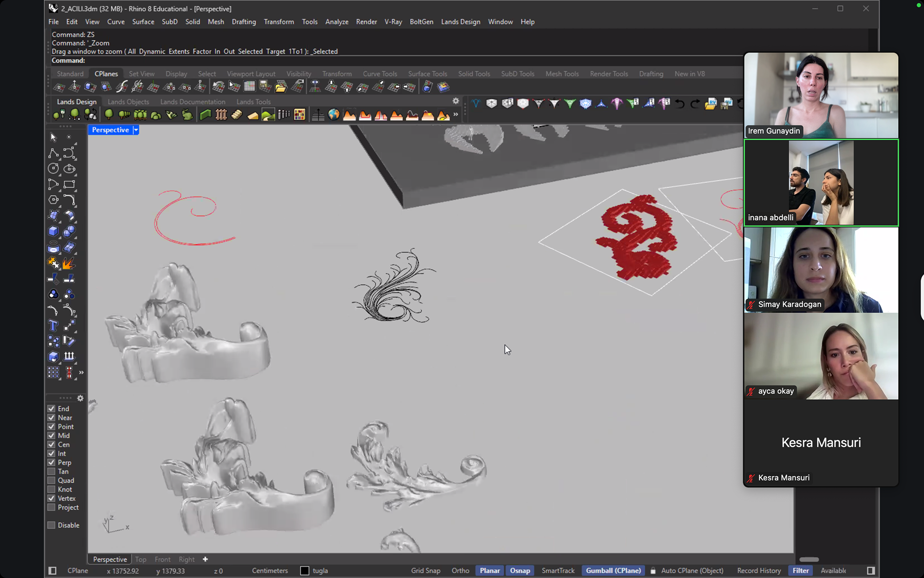Select the Rectangle tool

[x=69, y=184]
